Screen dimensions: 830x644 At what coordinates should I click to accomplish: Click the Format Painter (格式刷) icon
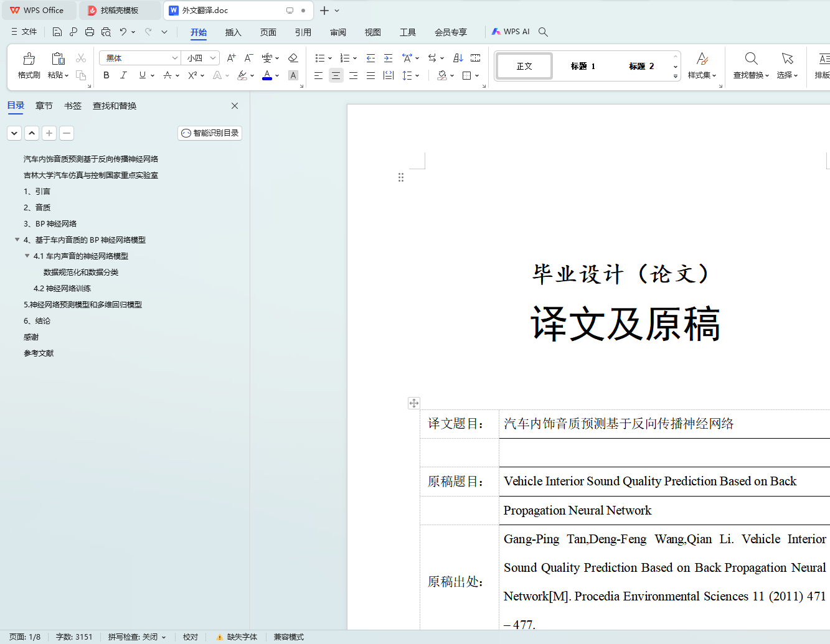click(29, 60)
